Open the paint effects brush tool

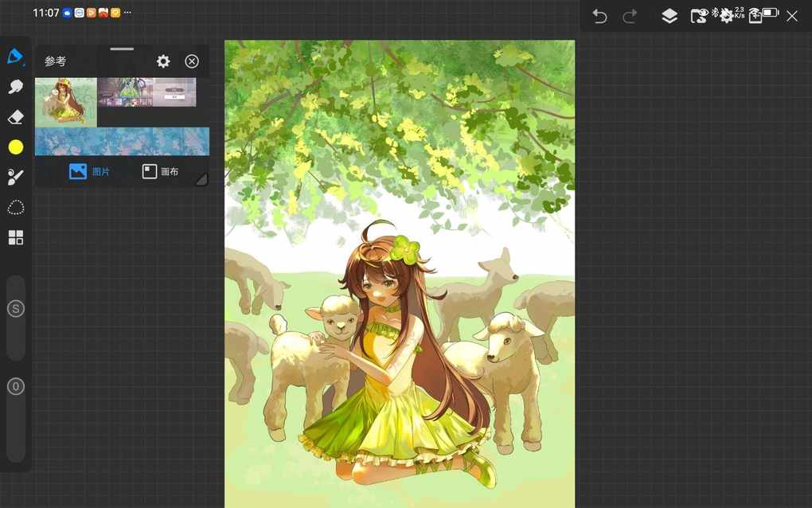point(15,177)
